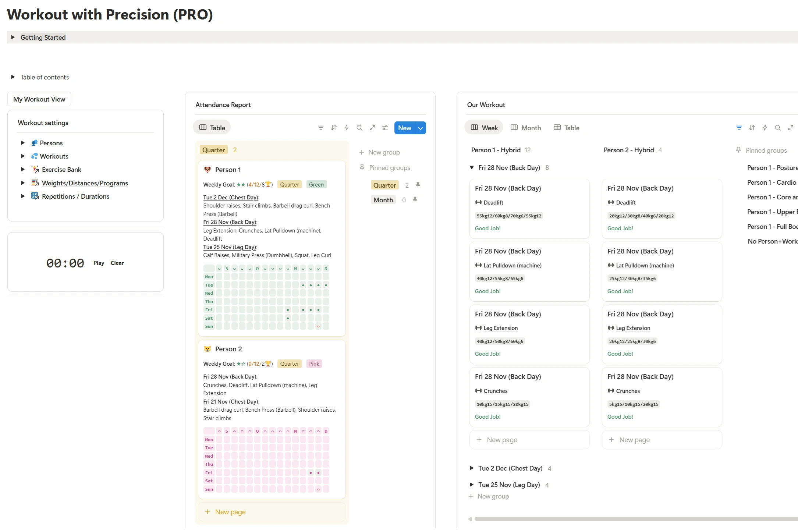
Task: Toggle pin on the Month group
Action: [415, 199]
